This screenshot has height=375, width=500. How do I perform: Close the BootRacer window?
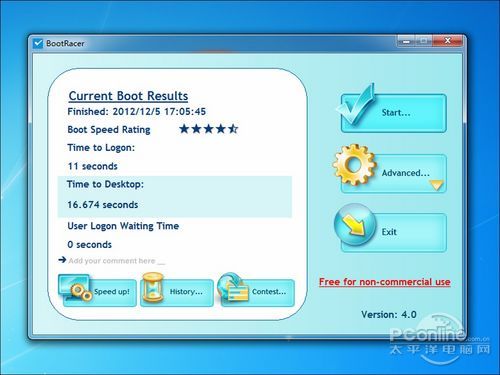(448, 41)
